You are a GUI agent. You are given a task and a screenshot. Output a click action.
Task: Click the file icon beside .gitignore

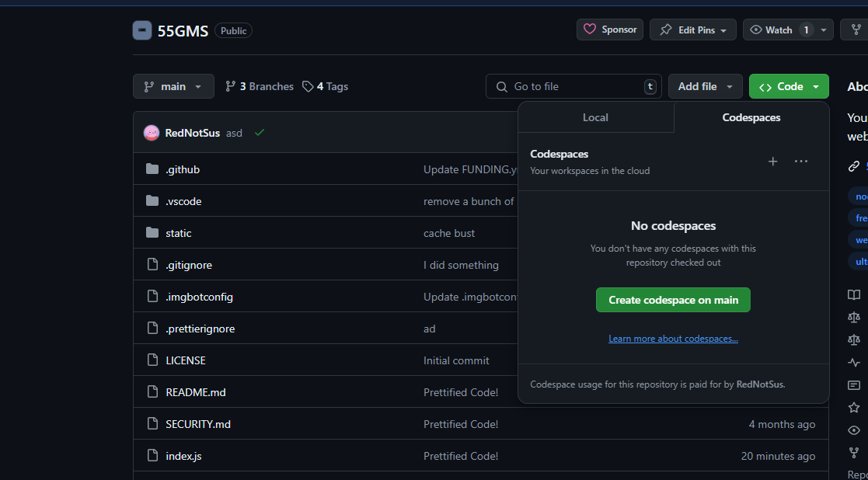[x=152, y=265]
